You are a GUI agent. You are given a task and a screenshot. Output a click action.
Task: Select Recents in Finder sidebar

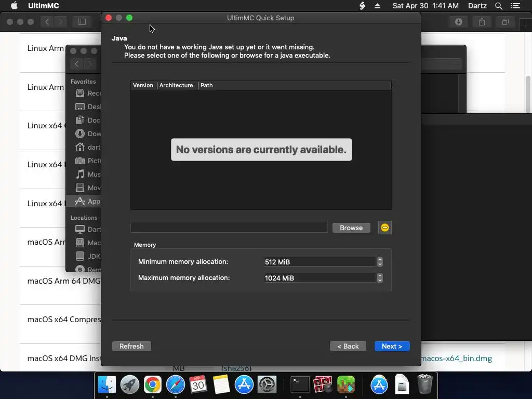point(87,93)
